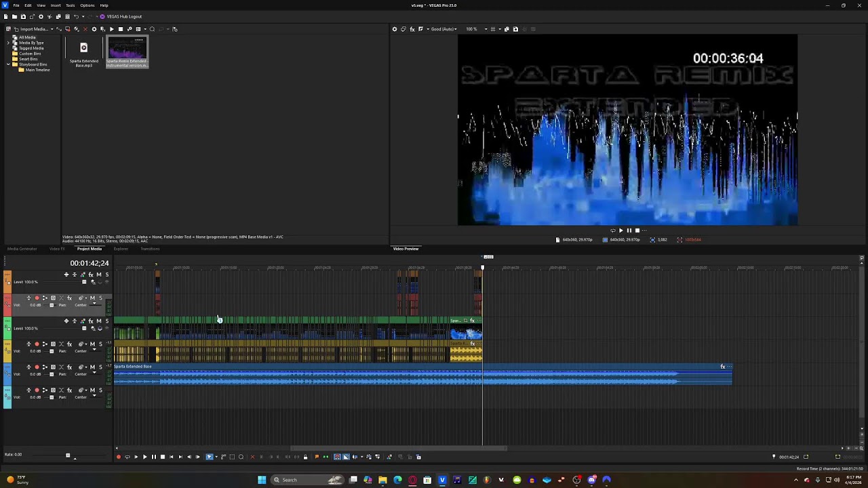Click the Open project folder icon

coord(14,16)
